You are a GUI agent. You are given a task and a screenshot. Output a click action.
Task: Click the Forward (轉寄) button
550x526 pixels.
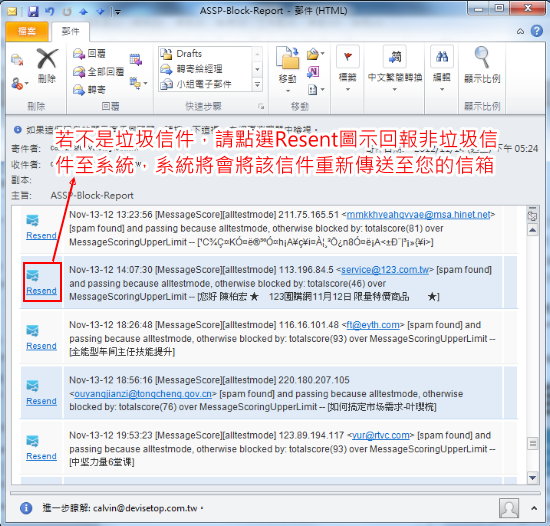[x=89, y=90]
